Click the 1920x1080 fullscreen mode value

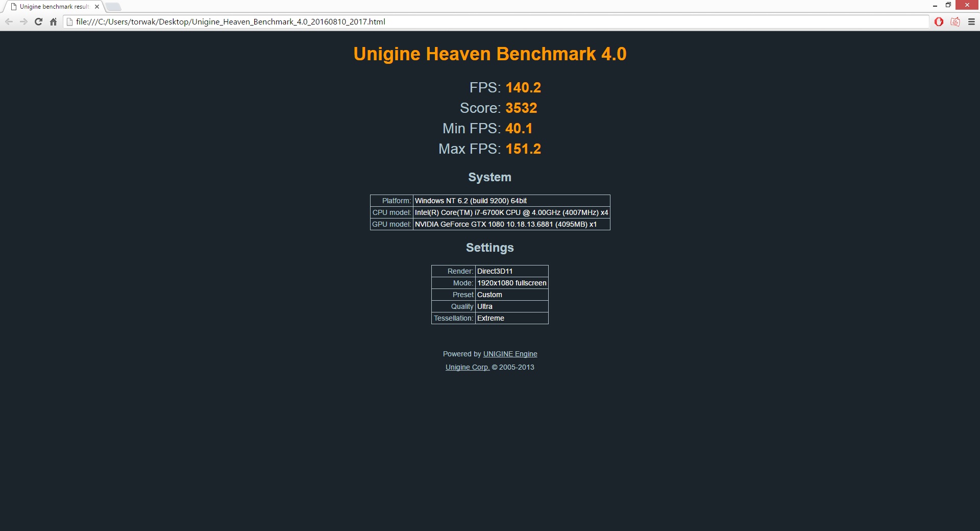512,283
